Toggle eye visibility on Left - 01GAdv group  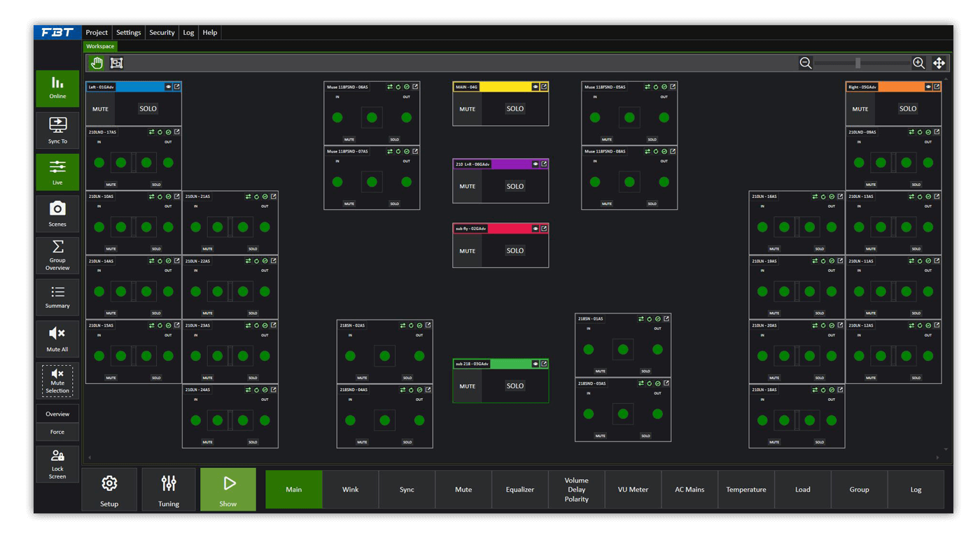(x=168, y=87)
